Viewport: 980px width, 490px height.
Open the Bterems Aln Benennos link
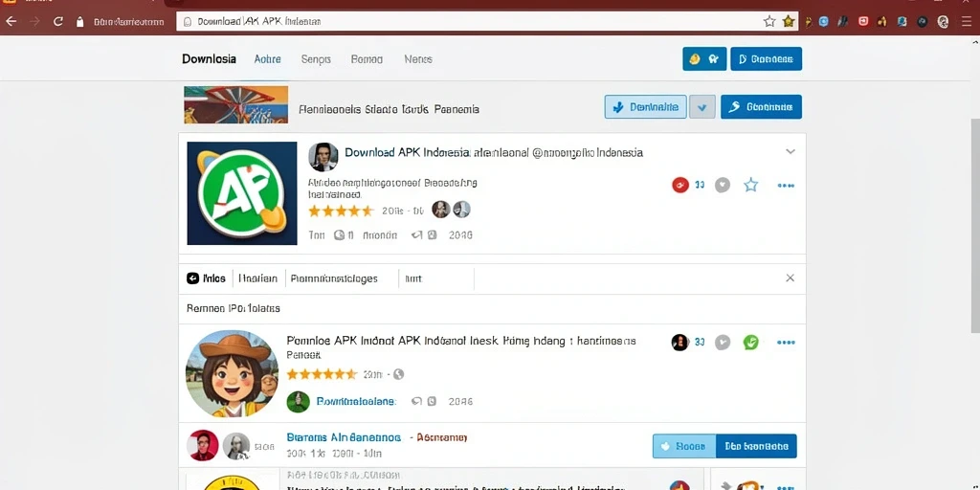[344, 437]
